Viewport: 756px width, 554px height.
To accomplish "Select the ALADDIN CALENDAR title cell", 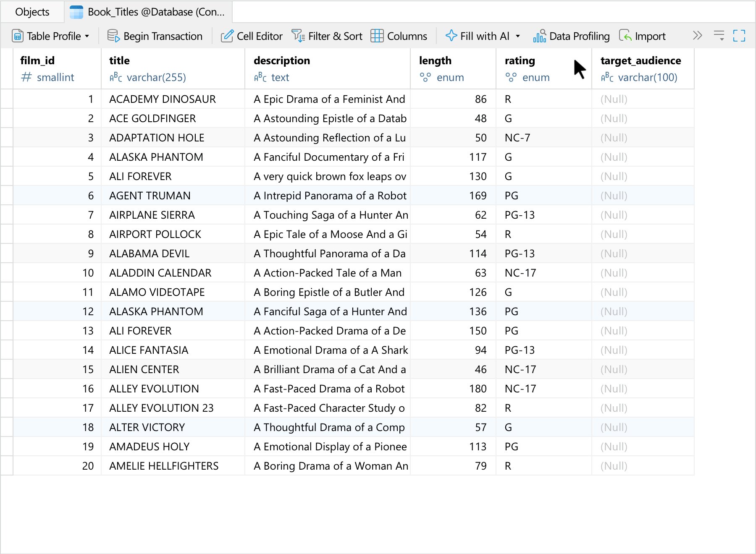I will pyautogui.click(x=173, y=273).
